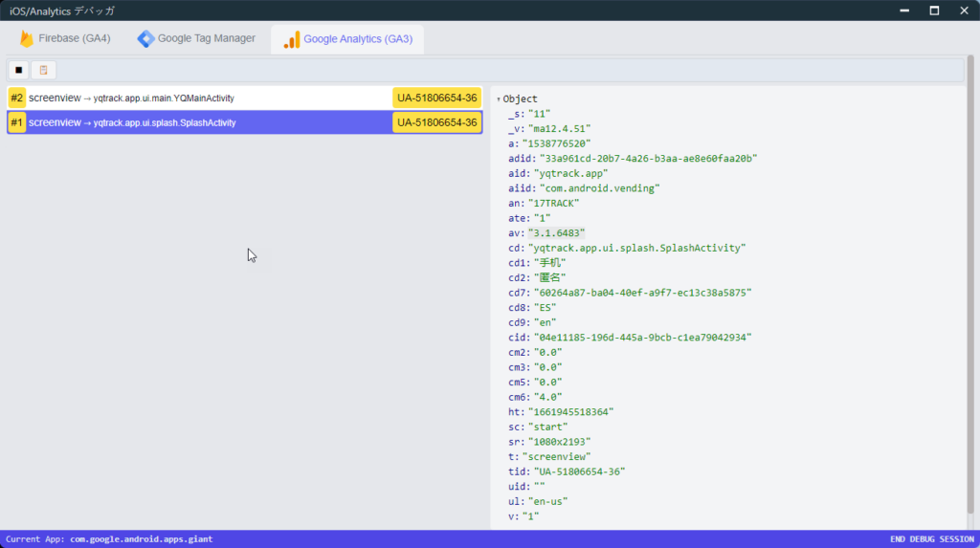980x548 pixels.
Task: Click the #2 hit number badge
Action: tap(16, 99)
